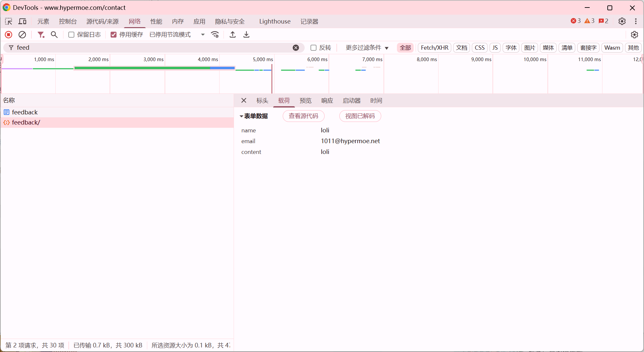
Task: Select the content field value loli
Action: click(325, 152)
